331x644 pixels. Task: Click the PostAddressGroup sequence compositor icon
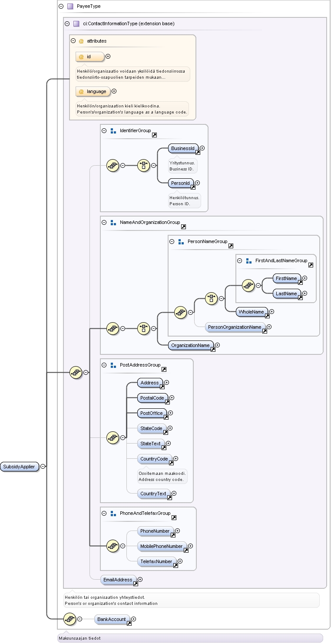tap(113, 437)
